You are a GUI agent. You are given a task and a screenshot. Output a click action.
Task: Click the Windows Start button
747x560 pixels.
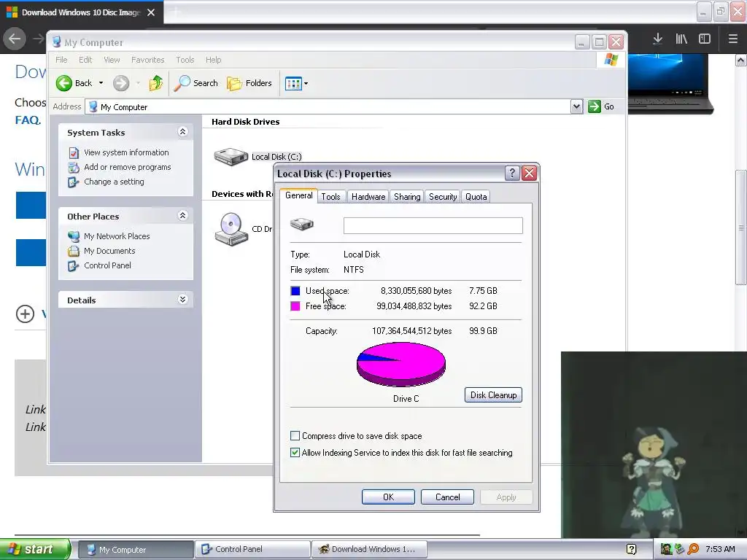pos(35,549)
